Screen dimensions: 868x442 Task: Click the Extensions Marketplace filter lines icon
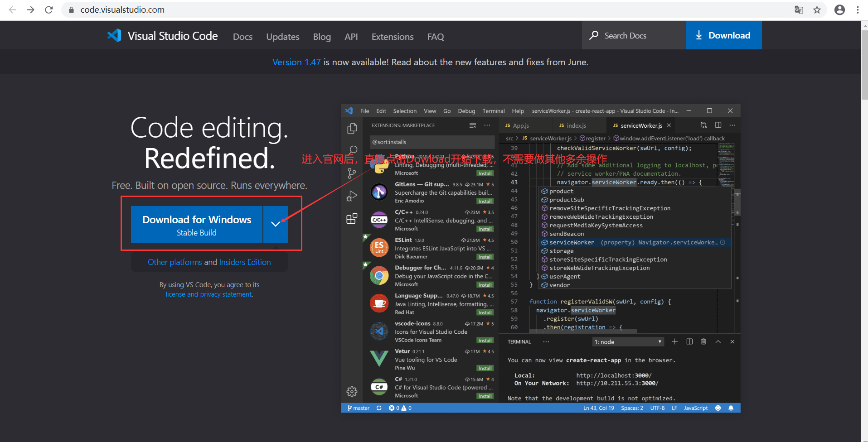[x=473, y=125]
